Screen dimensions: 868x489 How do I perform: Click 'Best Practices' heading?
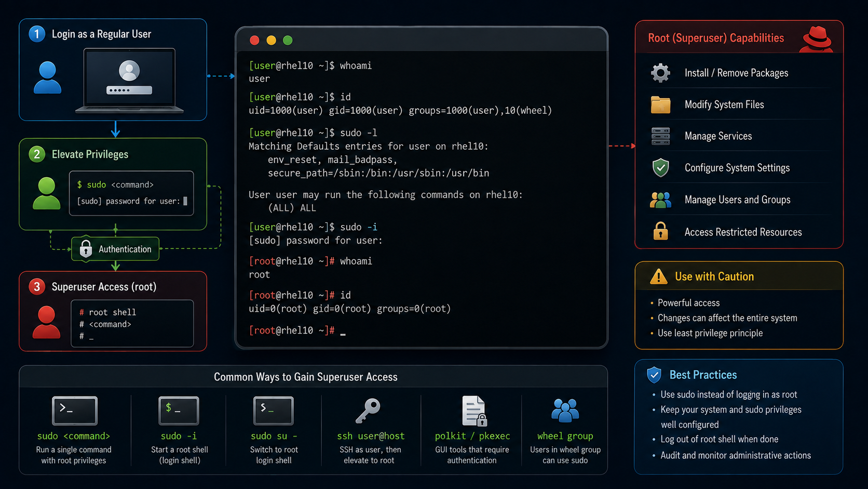703,375
